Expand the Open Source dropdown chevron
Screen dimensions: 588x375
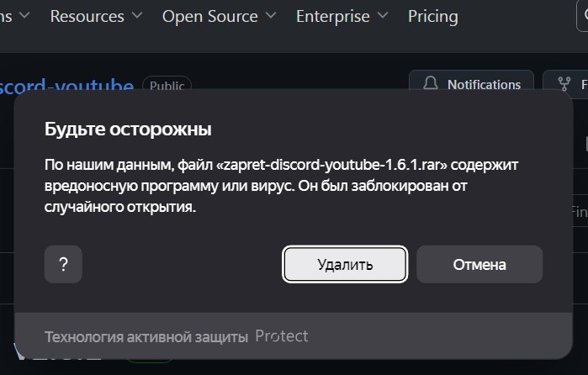[271, 15]
